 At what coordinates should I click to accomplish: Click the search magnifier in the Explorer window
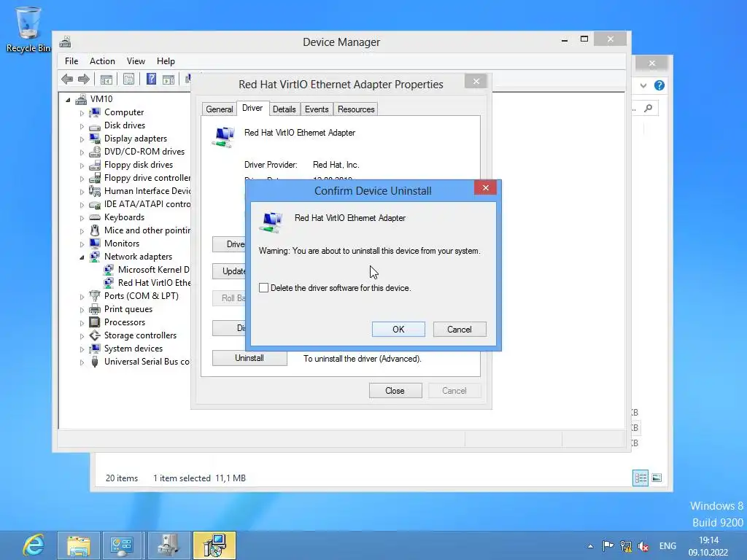649,109
